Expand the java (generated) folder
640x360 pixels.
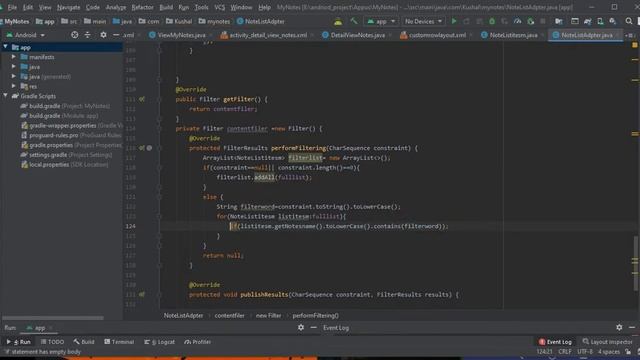point(14,76)
